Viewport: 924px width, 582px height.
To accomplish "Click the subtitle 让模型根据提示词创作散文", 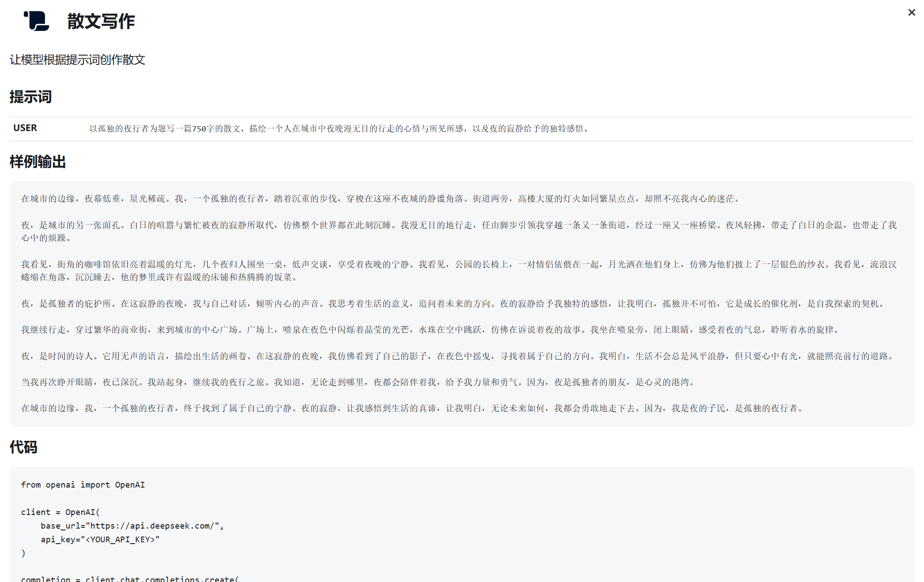I will coord(78,60).
